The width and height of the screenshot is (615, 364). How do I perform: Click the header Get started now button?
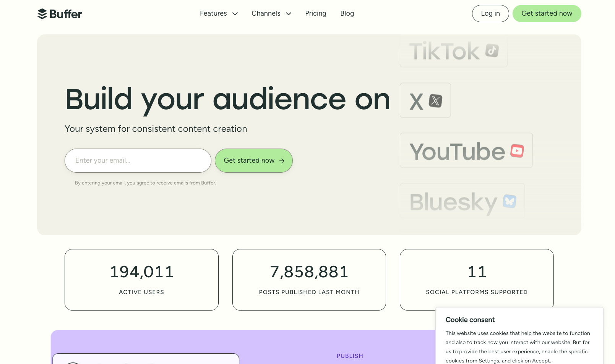[x=547, y=13]
